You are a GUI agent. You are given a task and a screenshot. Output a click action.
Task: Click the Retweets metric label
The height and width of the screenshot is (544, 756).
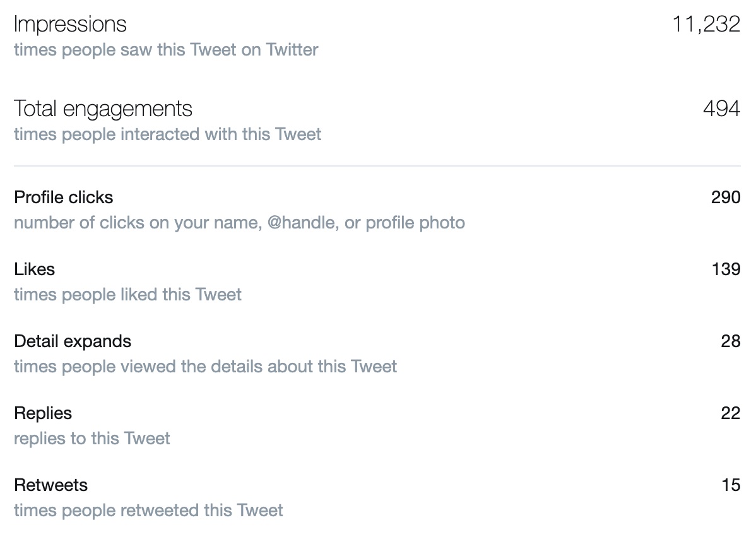click(50, 485)
